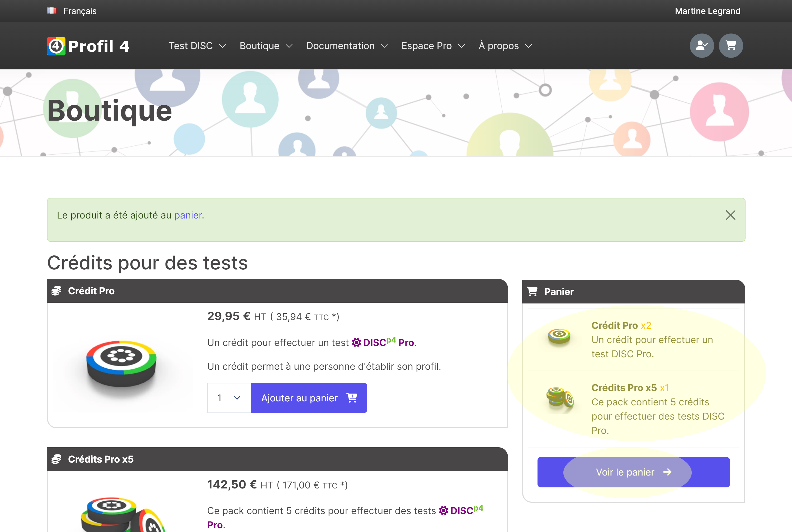Viewport: 792px width, 532px height.
Task: Click the 142,50 € HT price
Action: click(240, 484)
